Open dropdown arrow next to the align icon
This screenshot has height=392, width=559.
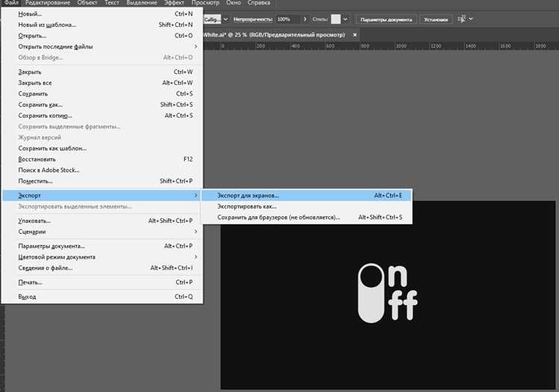click(470, 19)
